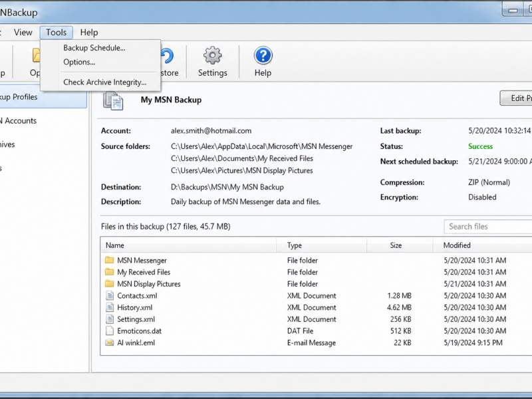This screenshot has width=532, height=399.
Task: Click the green Success status text
Action: click(480, 146)
